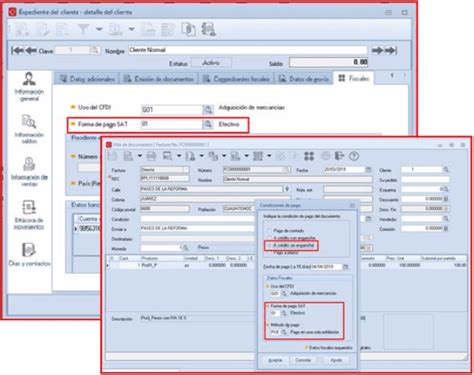Expand the arrow beside the filter funnel icon
Image resolution: width=474 pixels, height=375 pixels.
click(99, 29)
